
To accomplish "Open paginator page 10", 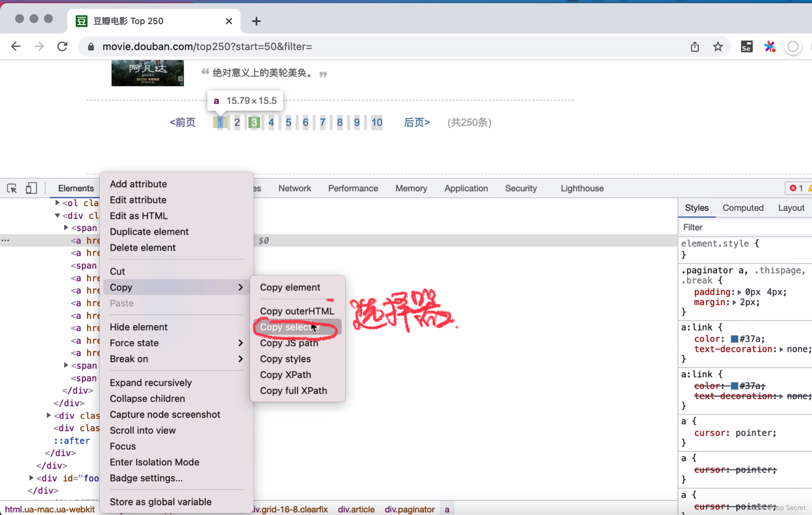I will click(x=377, y=122).
